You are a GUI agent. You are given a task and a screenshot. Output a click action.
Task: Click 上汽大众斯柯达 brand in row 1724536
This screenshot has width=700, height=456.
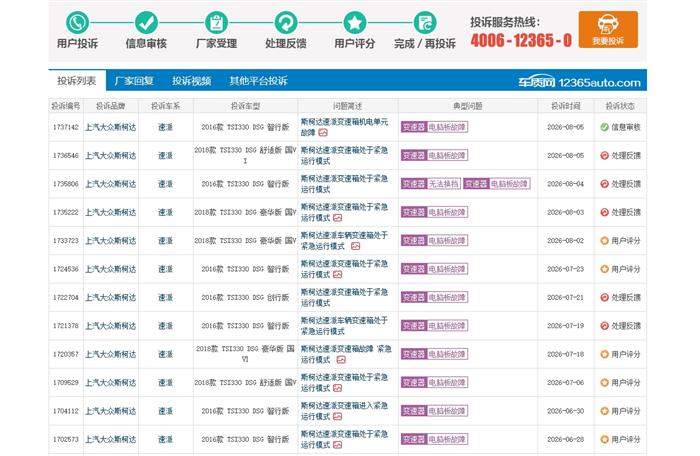pyautogui.click(x=111, y=269)
